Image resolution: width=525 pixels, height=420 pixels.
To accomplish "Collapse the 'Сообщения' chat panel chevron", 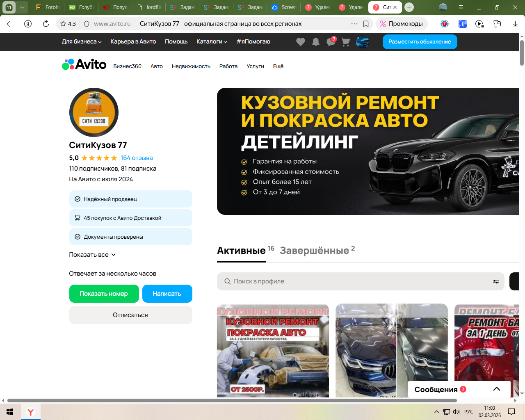I will point(497,389).
